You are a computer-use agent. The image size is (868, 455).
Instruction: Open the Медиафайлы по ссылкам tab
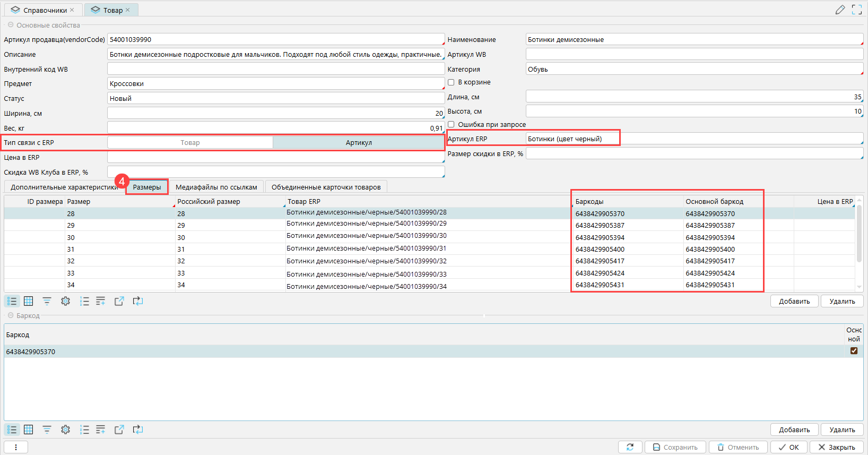coord(216,187)
